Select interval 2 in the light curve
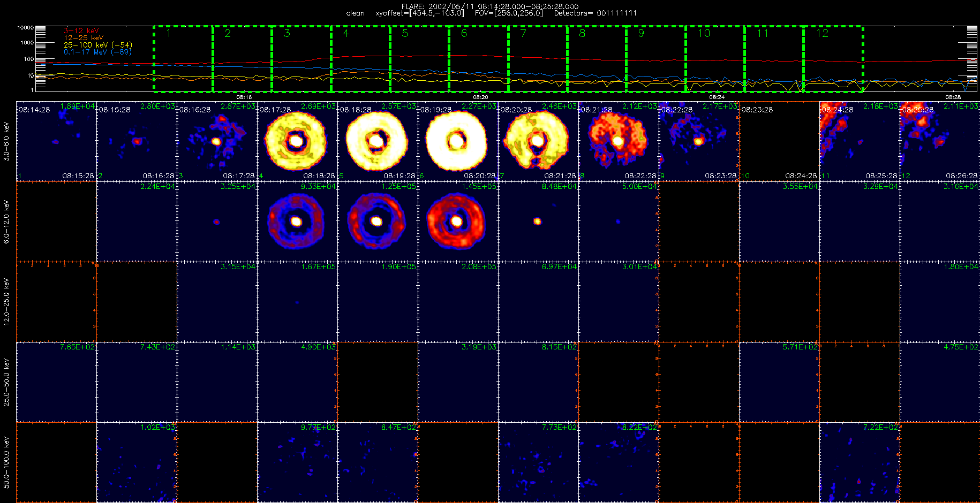This screenshot has width=980, height=503. (x=242, y=59)
